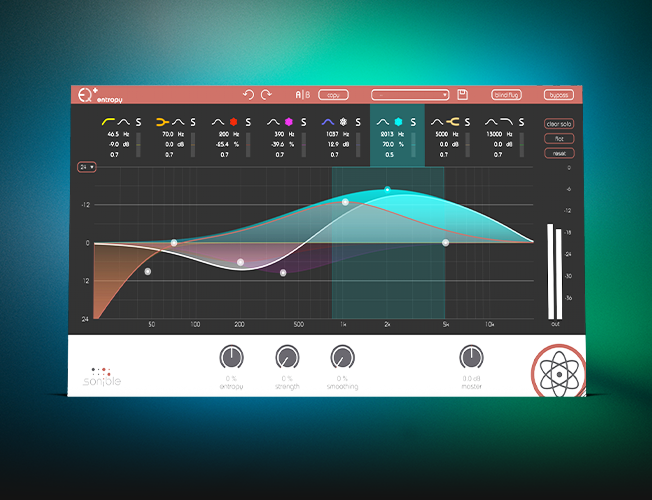Viewport: 652px width, 500px height.
Task: Solo the 200 Hz band
Action: point(248,122)
